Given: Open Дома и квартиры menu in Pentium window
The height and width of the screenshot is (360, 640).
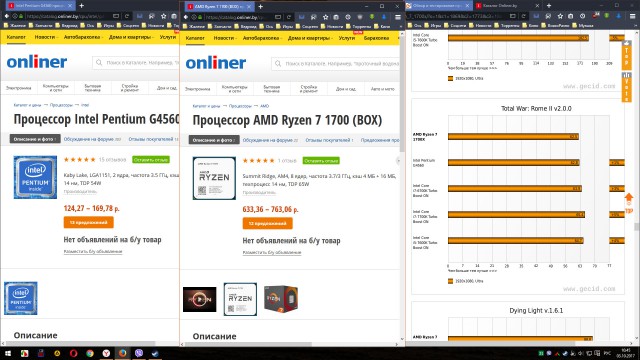Looking at the screenshot, I should tap(131, 37).
